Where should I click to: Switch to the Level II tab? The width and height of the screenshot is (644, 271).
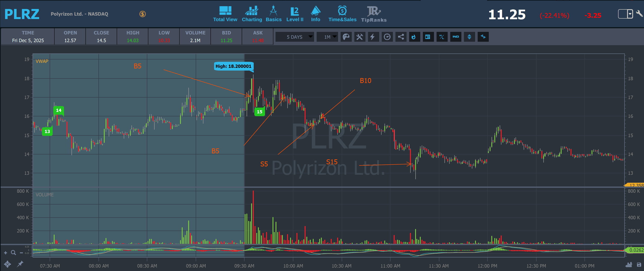(295, 14)
